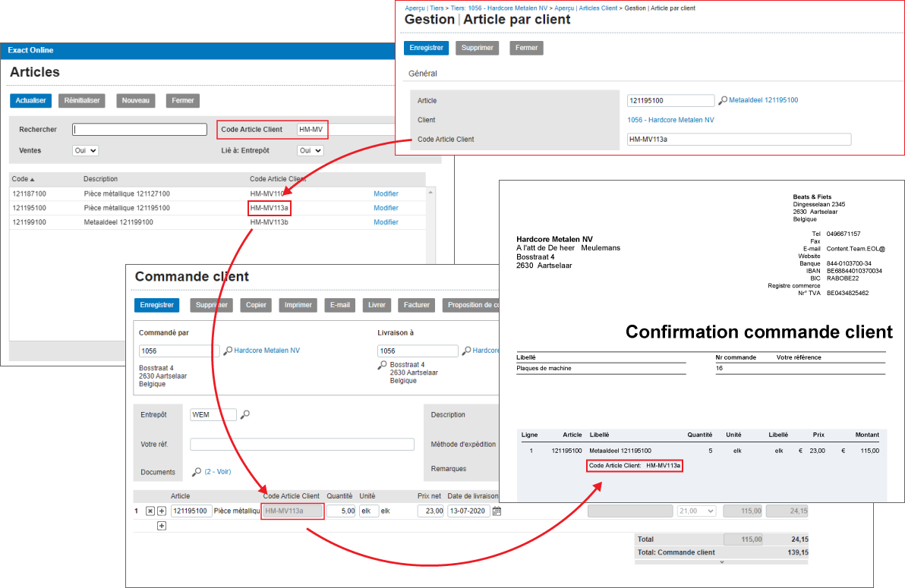905x588 pixels.
Task: Open the Lié à: Entrepôt dropdown
Action: coord(310,151)
